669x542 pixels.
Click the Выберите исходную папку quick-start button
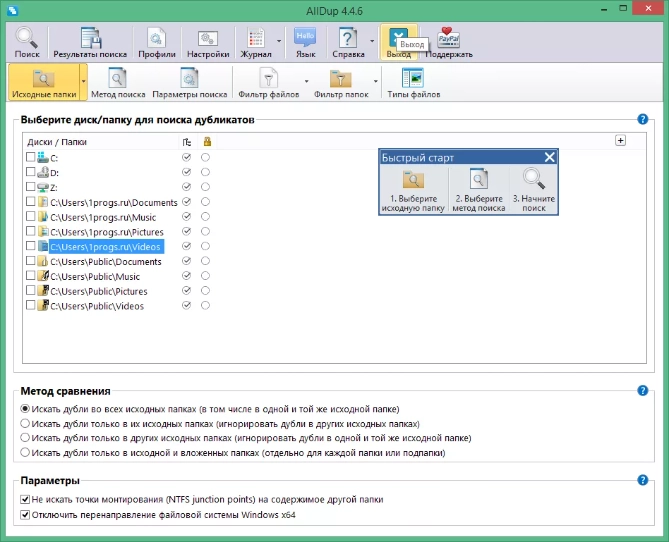point(412,189)
